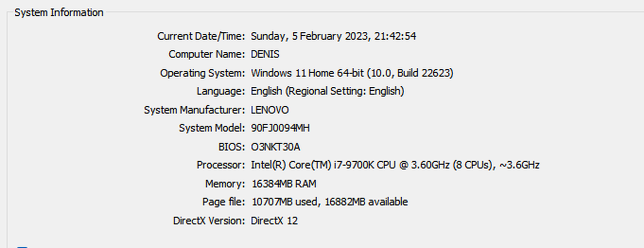Click the System Information group heading
Screen dimensions: 644x248
point(59,12)
